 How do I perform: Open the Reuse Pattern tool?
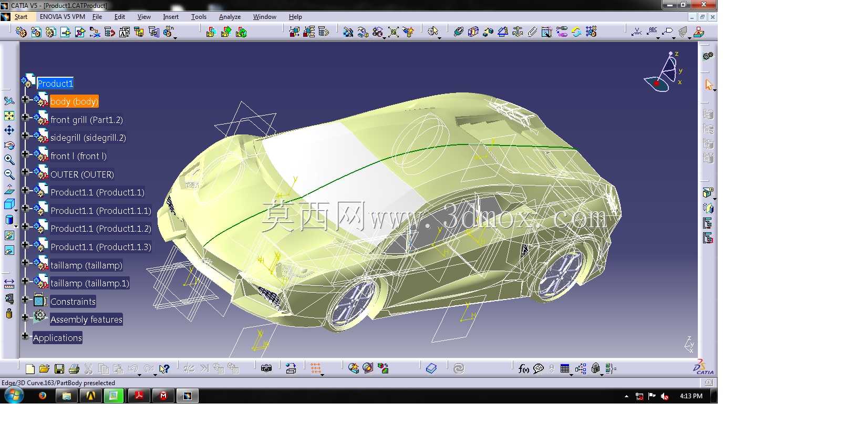click(x=591, y=32)
